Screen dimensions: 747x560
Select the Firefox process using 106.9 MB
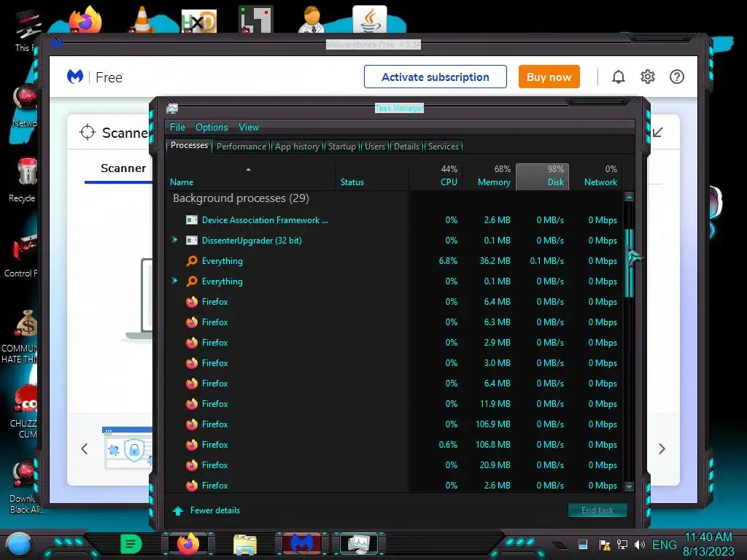[394, 424]
